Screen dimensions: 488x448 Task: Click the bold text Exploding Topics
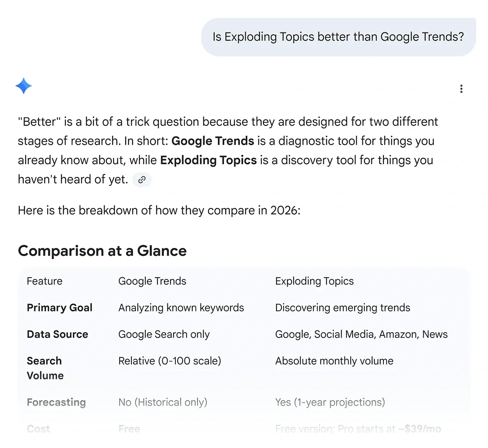coord(208,160)
